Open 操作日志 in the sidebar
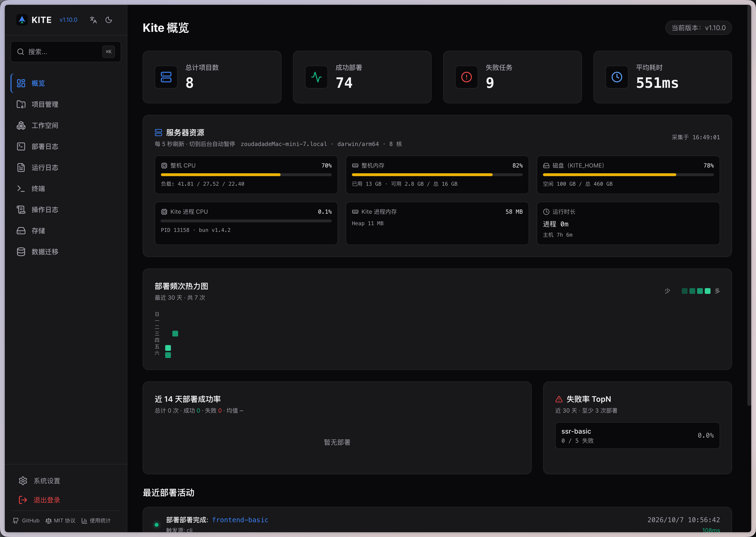This screenshot has height=537, width=756. (66, 210)
